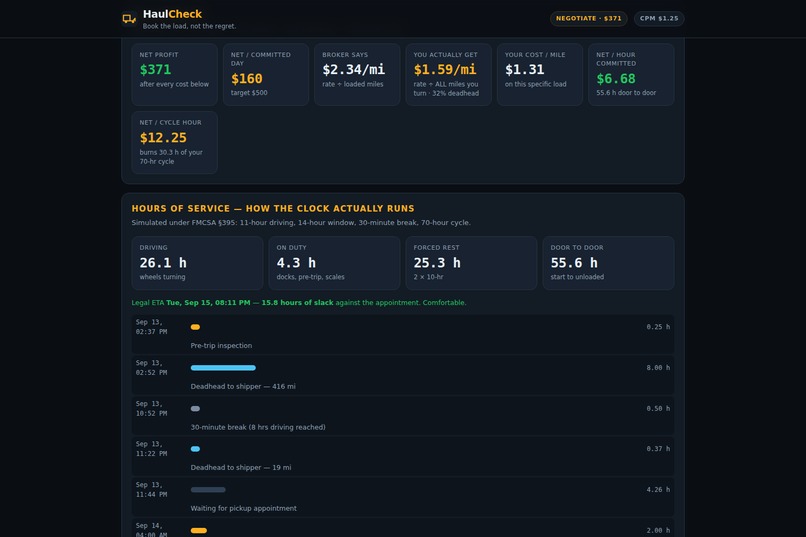Click the Net / Cycle Hour $12.25 card

point(174,142)
